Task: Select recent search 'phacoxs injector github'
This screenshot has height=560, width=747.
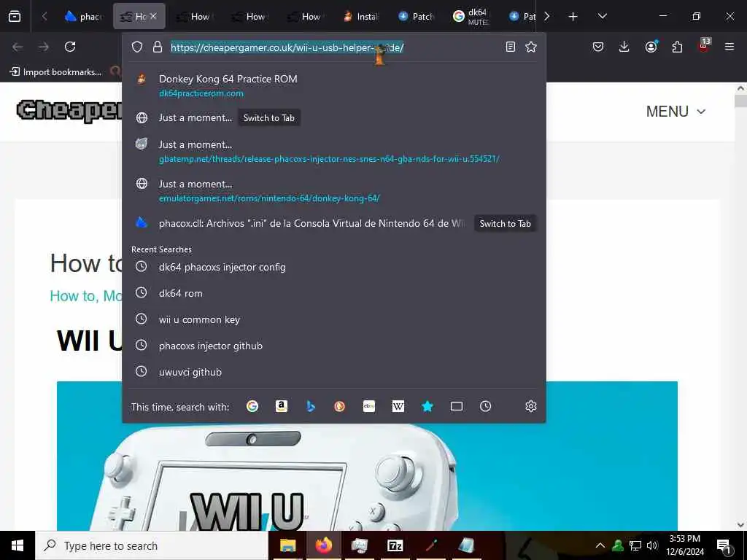Action: (333, 345)
